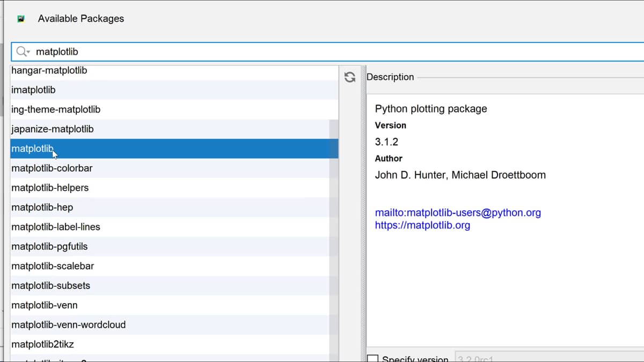Screen dimensions: 644x362
Task: Select matplotlib-label-lines package
Action: [x=174, y=227]
